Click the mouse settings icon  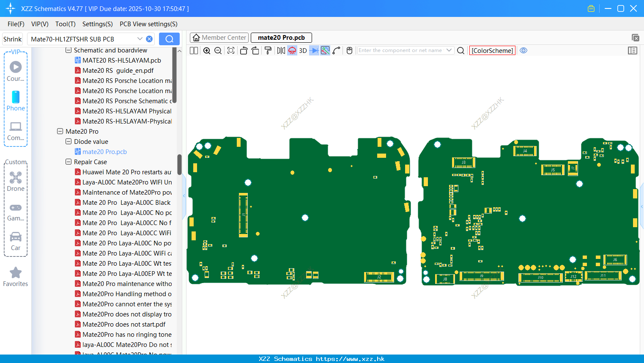349,50
